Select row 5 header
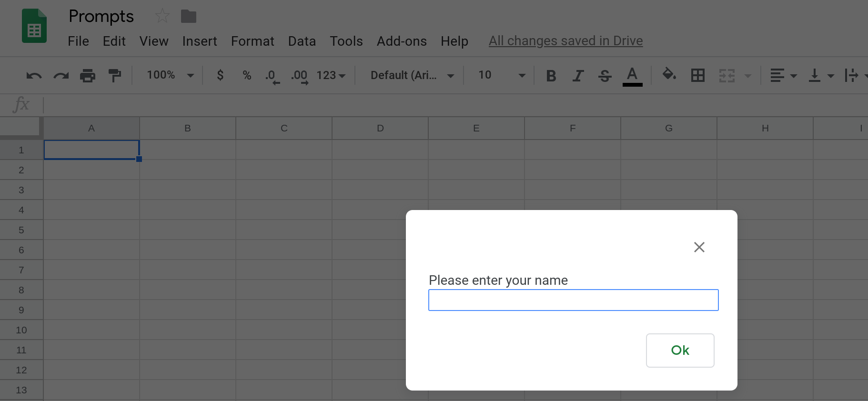This screenshot has width=868, height=401. coord(21,230)
